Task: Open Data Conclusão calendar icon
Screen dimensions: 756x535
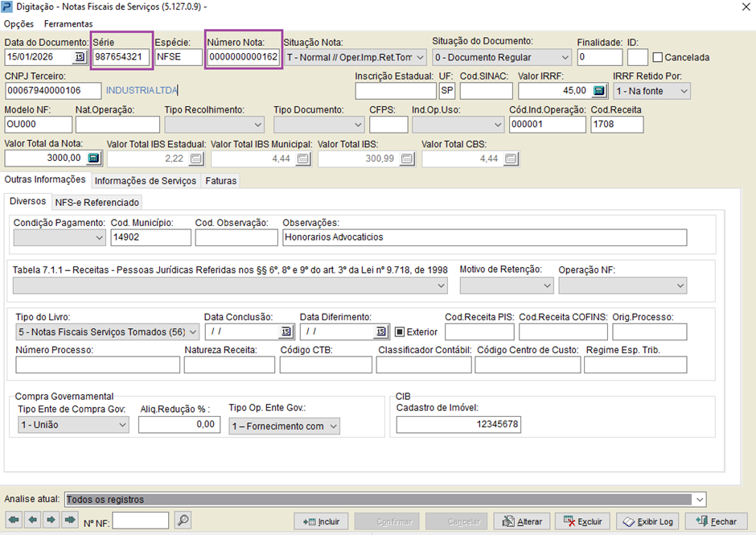Action: pyautogui.click(x=286, y=331)
